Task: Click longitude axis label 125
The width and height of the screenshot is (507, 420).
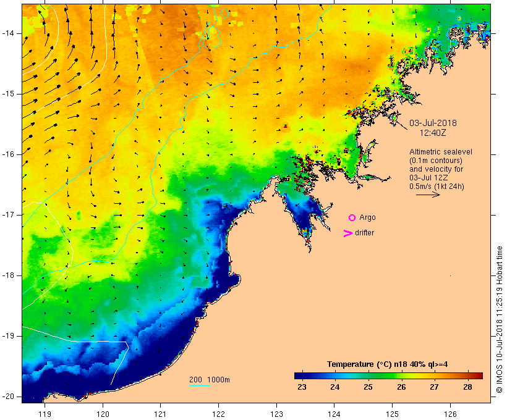Action: (393, 414)
